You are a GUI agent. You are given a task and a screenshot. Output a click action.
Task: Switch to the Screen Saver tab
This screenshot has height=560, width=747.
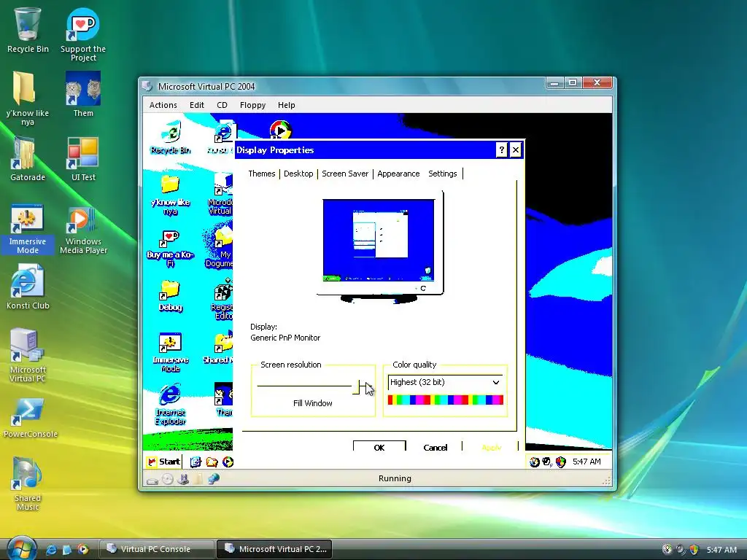[345, 174]
